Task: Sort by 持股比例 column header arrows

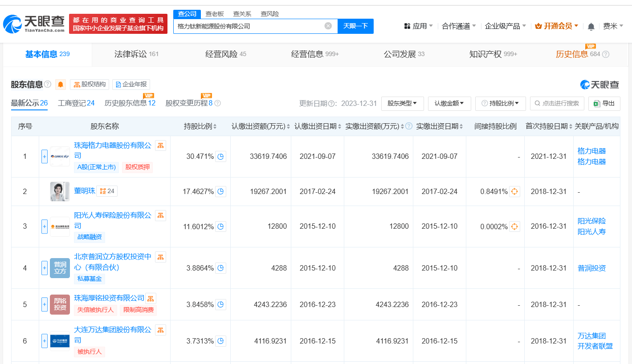Action: click(215, 126)
